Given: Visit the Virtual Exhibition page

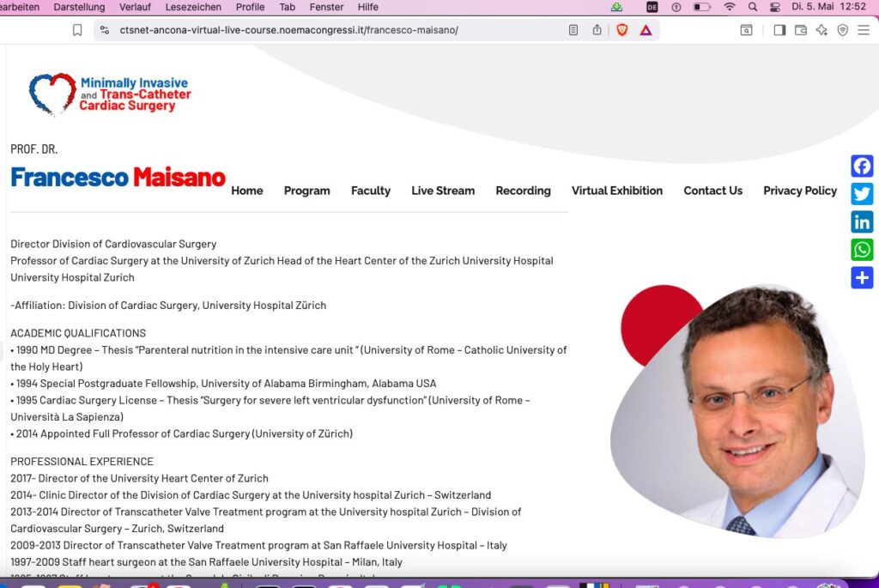Looking at the screenshot, I should 616,191.
